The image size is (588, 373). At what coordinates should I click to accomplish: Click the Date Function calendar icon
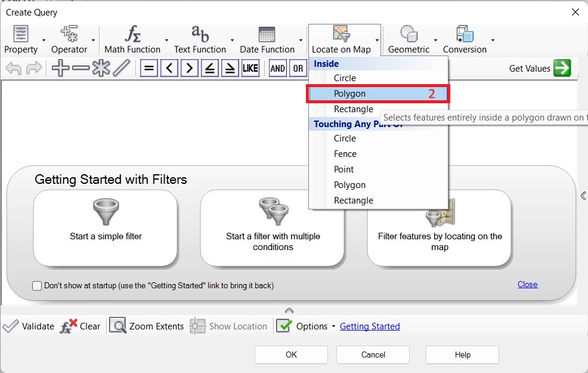[x=267, y=34]
